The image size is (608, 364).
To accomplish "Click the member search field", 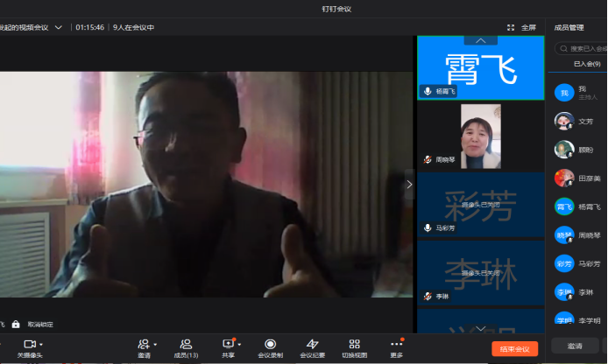I will click(x=581, y=48).
